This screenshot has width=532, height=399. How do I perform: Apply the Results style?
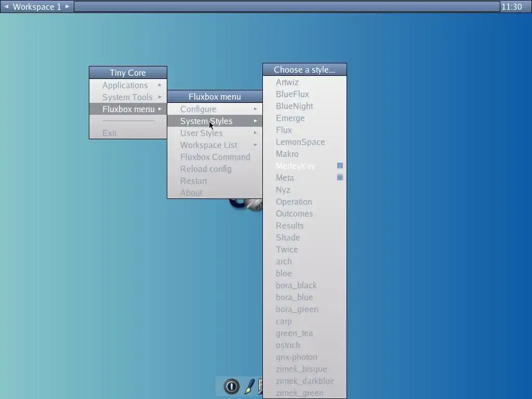tap(304, 225)
